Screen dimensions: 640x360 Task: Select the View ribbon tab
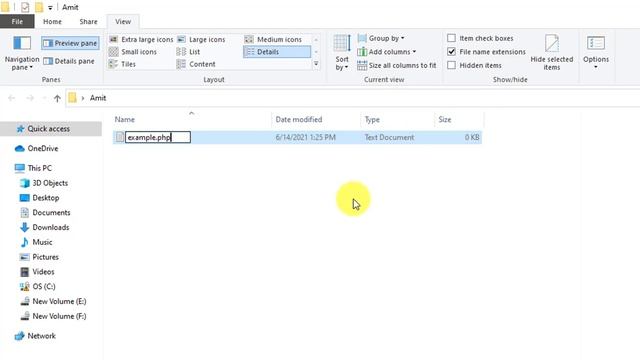123,22
